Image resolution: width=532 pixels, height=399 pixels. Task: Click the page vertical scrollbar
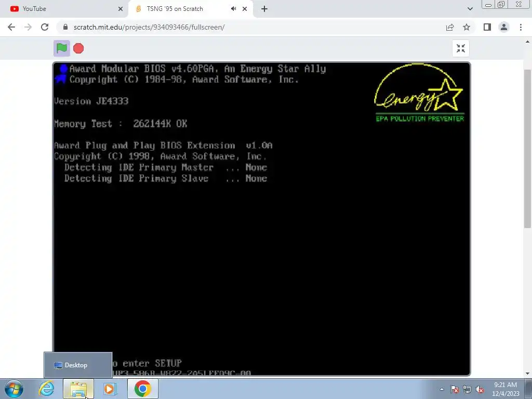pyautogui.click(x=527, y=149)
